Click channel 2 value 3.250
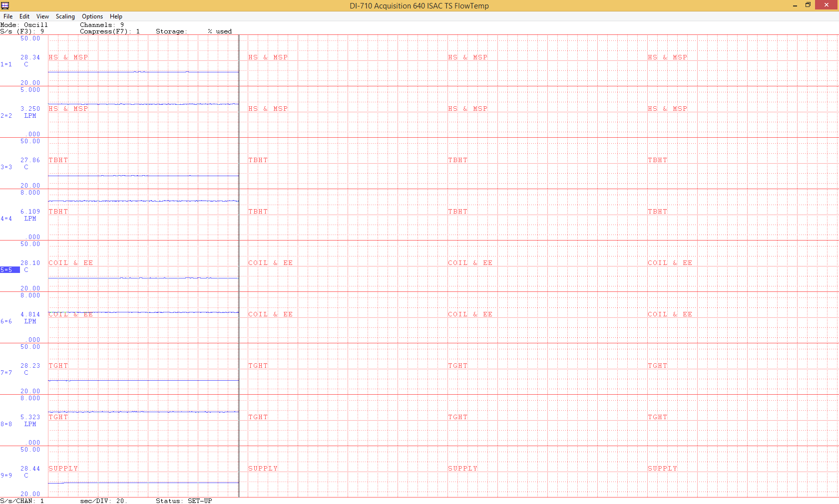This screenshot has width=839, height=504. click(x=30, y=109)
